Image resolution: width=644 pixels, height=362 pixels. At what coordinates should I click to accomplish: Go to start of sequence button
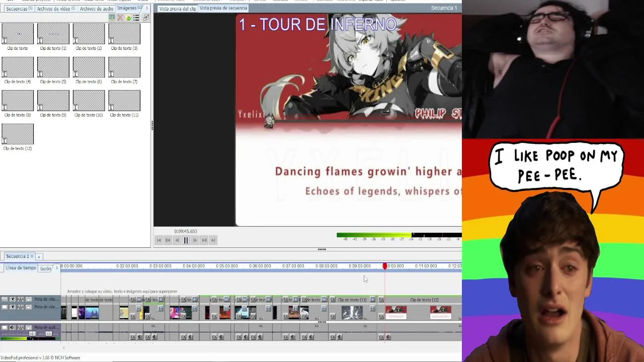click(158, 240)
